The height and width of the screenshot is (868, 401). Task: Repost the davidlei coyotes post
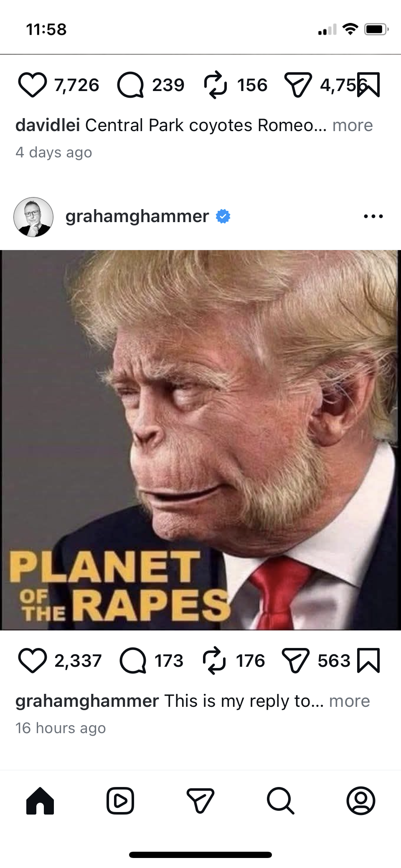coord(215,85)
